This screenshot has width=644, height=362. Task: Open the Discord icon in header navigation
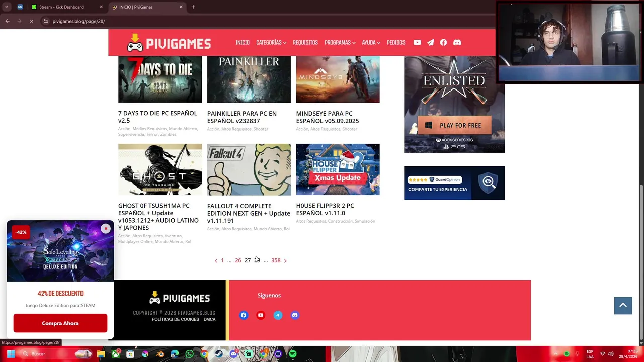(x=457, y=43)
